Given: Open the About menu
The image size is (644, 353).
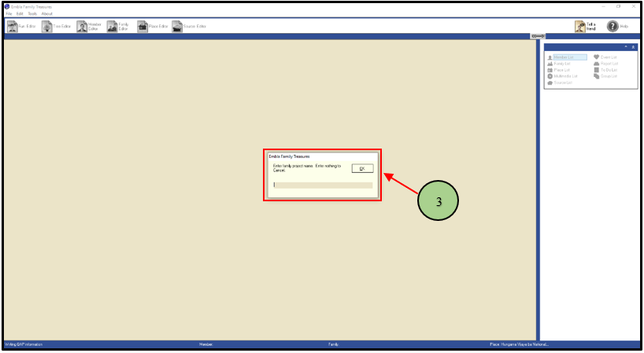Looking at the screenshot, I should [46, 14].
